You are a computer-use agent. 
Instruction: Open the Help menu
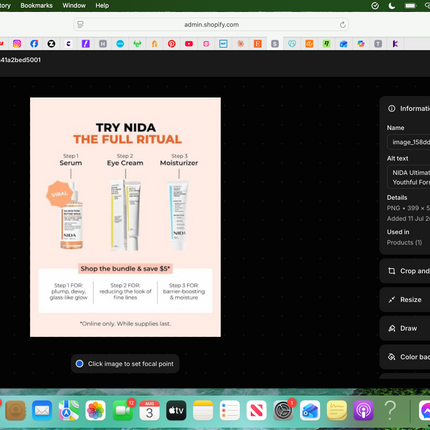(x=102, y=6)
